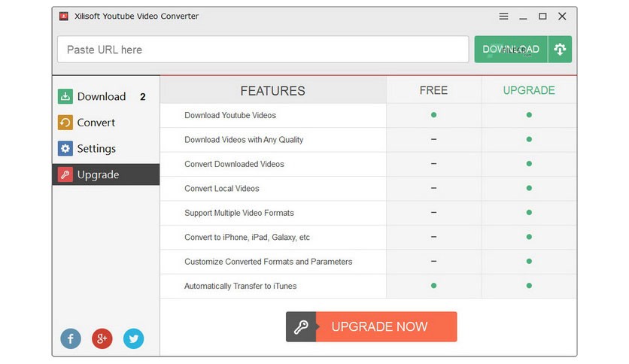Click 'Convert Downloaded Videos' feature text
This screenshot has height=364, width=629.
(234, 164)
